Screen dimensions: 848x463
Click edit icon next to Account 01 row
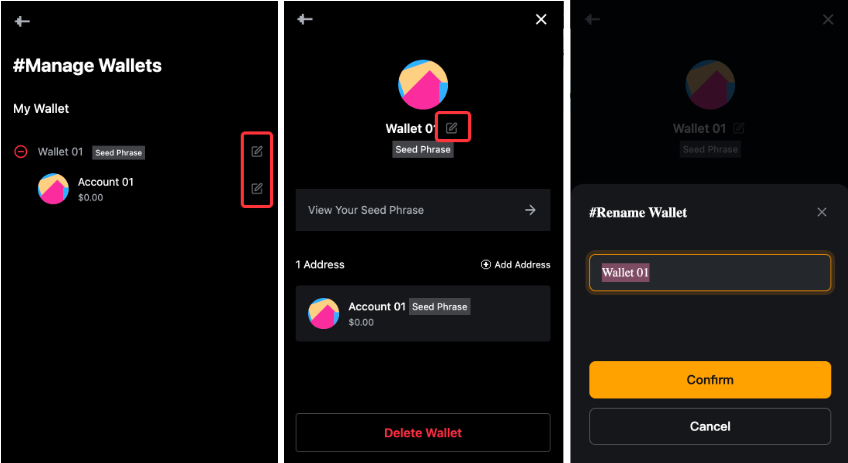257,188
